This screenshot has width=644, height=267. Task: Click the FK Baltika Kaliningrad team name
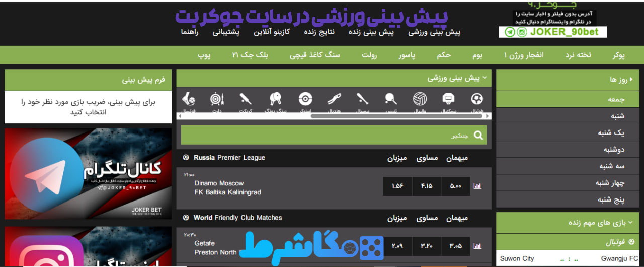click(x=228, y=192)
